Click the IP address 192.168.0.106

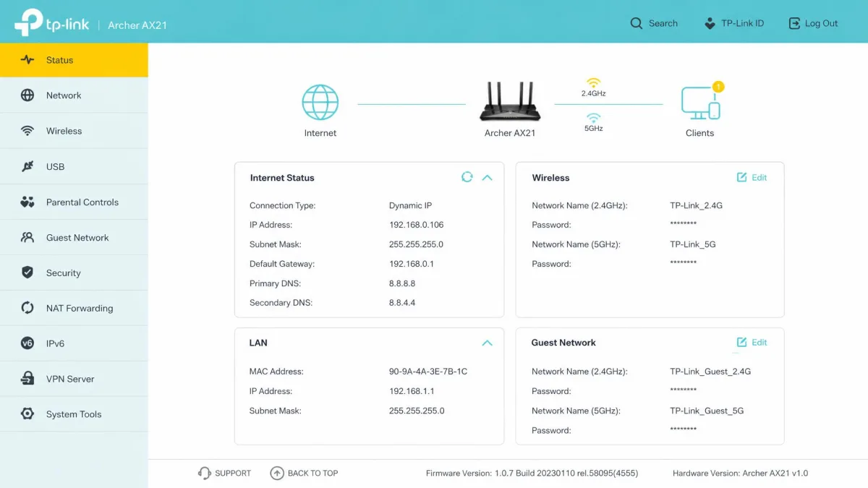(417, 225)
